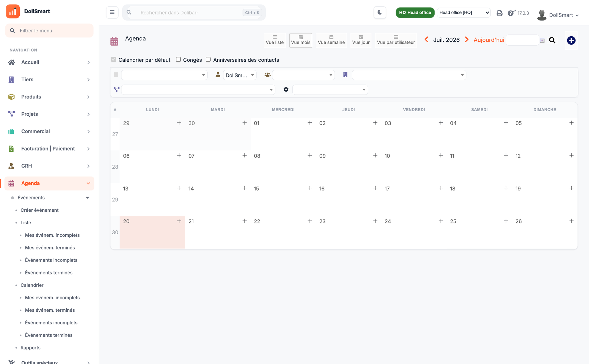Click the project filter icon
The width and height of the screenshot is (589, 364).
[117, 89]
